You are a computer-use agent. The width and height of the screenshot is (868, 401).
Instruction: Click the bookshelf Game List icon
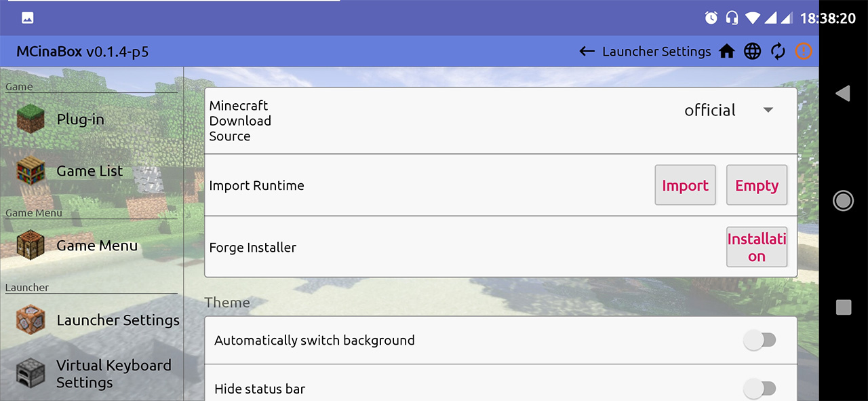31,171
